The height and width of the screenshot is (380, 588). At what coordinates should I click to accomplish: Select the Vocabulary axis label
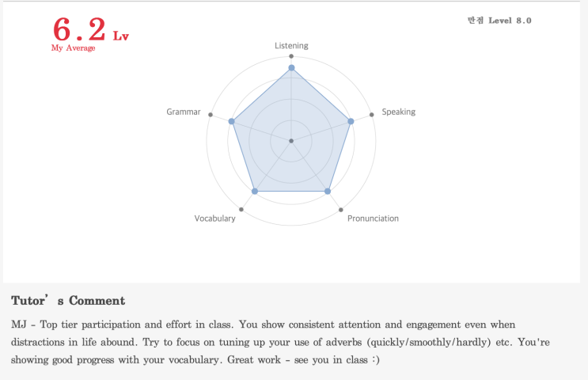tap(214, 218)
